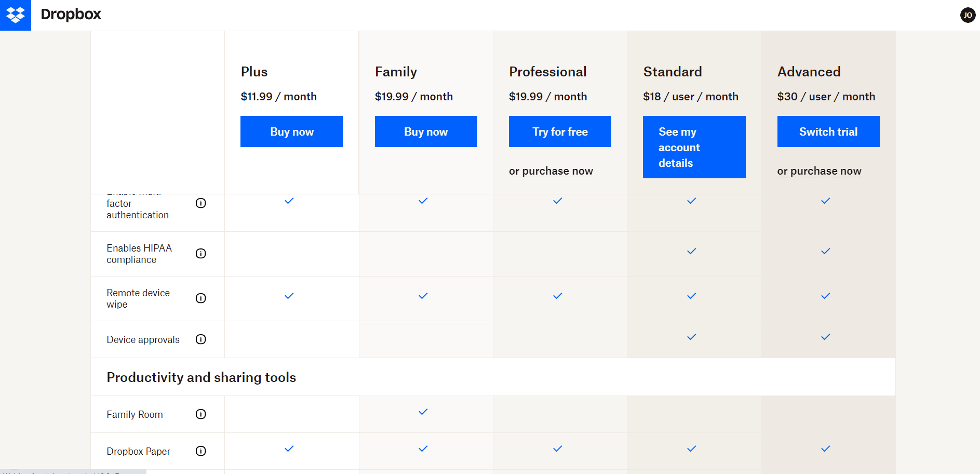Viewport: 980px width, 474px height.
Task: Open info tooltip for Device approvals
Action: coord(201,339)
